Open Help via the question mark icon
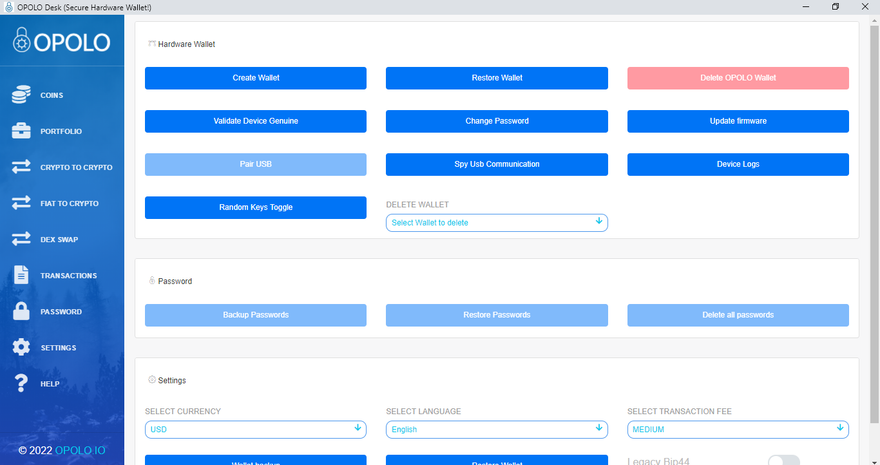880x465 pixels. [21, 383]
